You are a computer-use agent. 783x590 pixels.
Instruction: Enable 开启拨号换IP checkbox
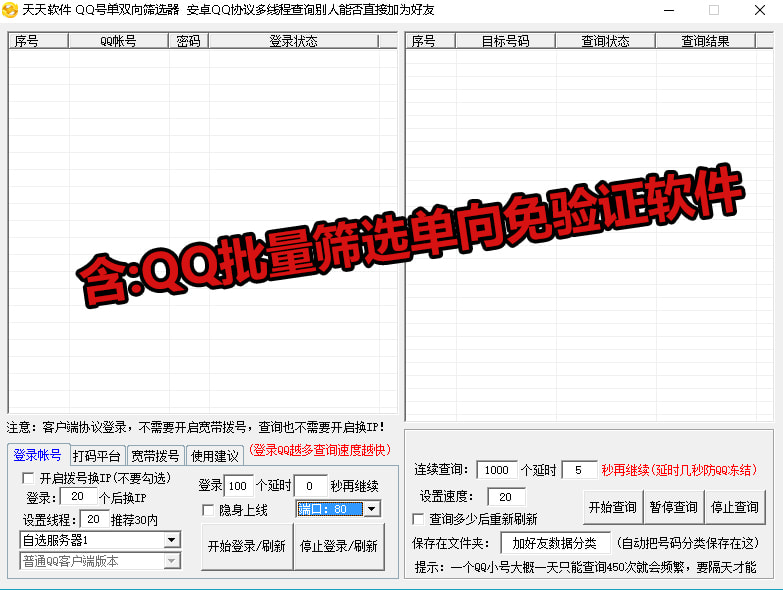(28, 478)
